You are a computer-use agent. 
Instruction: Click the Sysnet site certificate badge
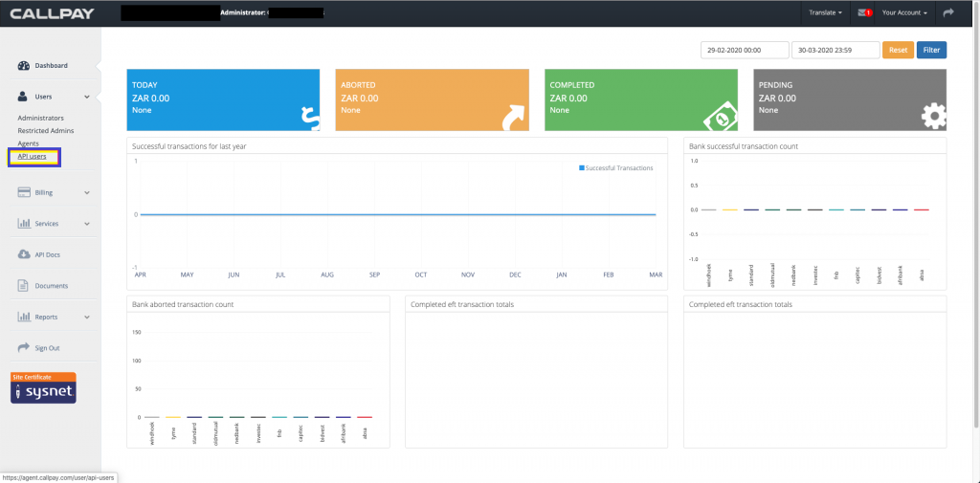coord(43,388)
